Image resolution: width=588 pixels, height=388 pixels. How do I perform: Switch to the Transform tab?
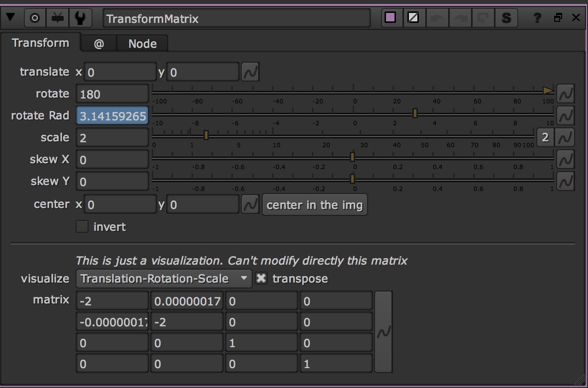(40, 43)
